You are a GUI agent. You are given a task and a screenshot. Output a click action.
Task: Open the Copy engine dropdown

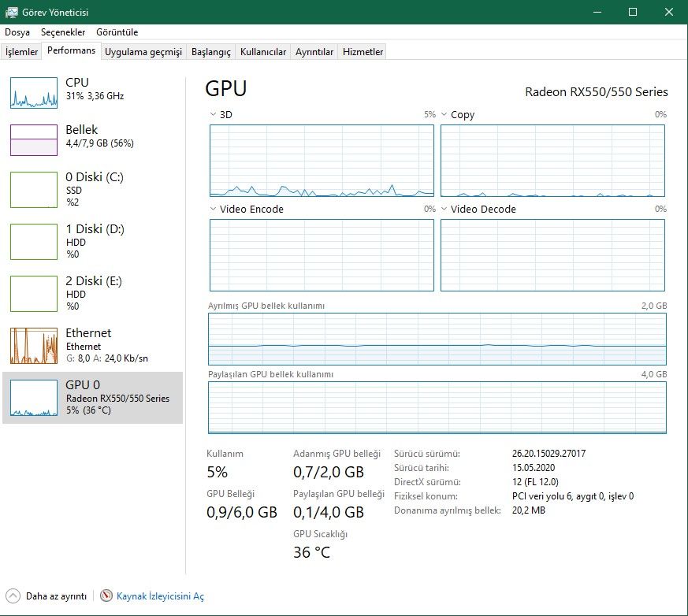click(x=444, y=114)
